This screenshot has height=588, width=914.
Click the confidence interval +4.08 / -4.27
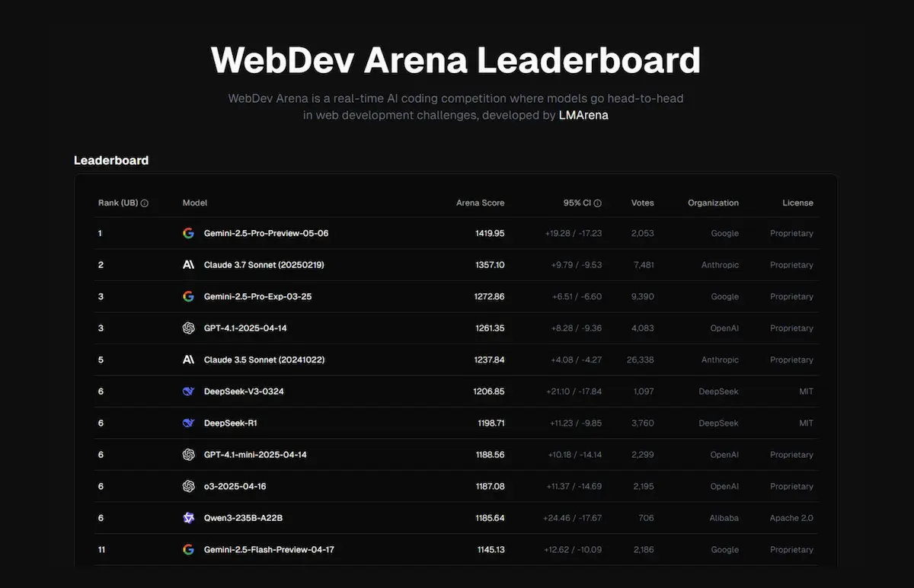(x=577, y=360)
